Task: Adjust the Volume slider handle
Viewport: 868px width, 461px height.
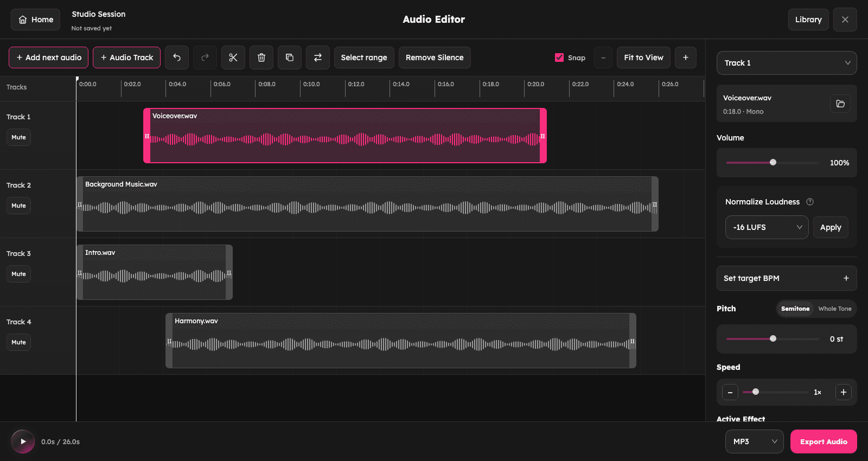Action: [773, 162]
